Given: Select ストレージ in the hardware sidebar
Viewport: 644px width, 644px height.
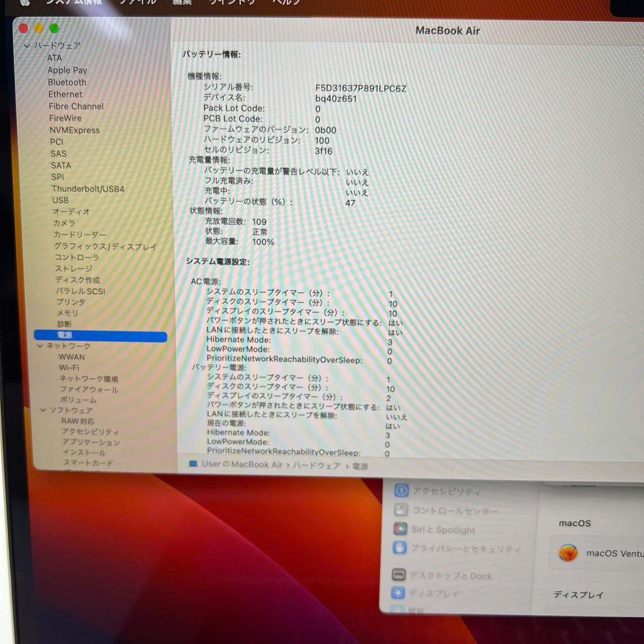Looking at the screenshot, I should click(73, 269).
